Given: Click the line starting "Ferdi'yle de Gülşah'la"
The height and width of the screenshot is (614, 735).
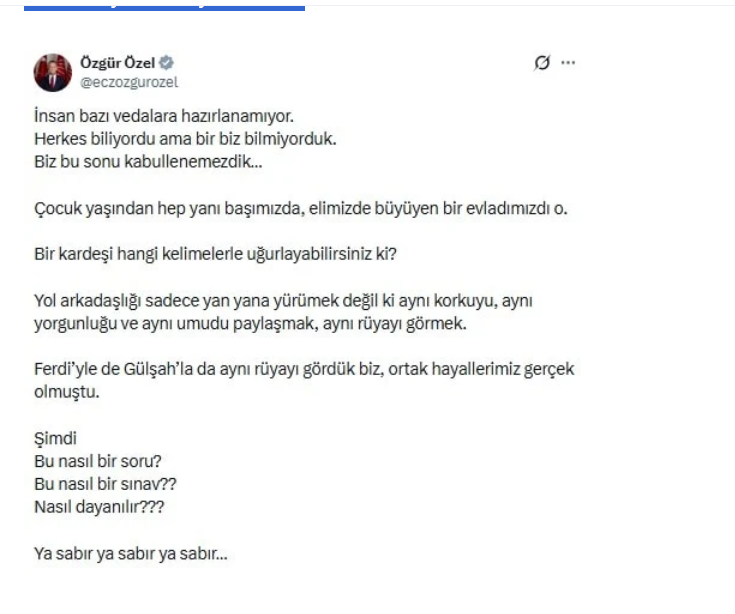Looking at the screenshot, I should (x=303, y=369).
